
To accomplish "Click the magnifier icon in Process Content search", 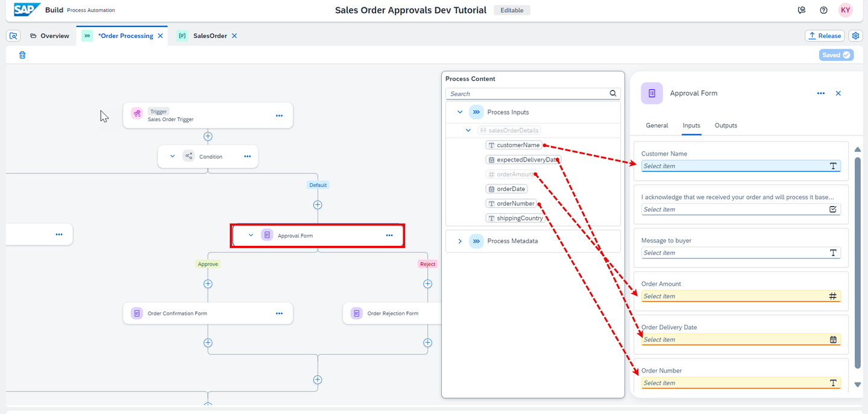I will click(613, 93).
